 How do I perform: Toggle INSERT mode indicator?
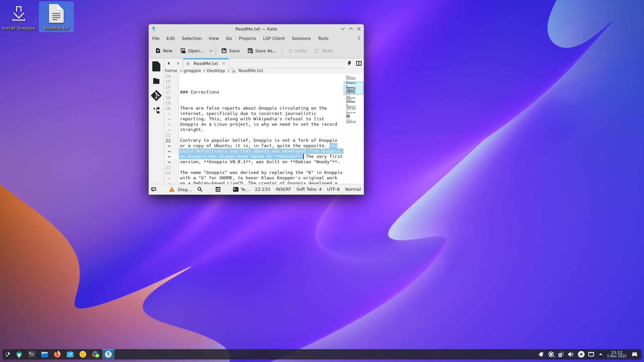pyautogui.click(x=283, y=189)
